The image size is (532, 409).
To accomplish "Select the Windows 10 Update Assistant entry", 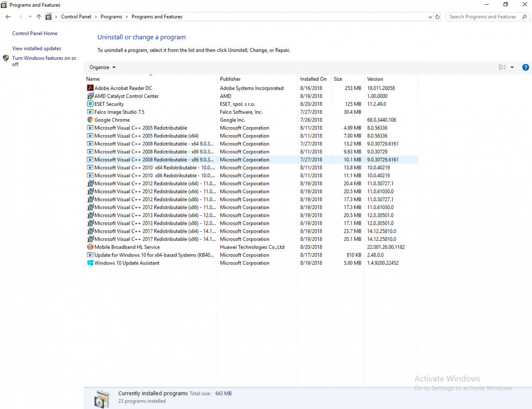I will 127,263.
